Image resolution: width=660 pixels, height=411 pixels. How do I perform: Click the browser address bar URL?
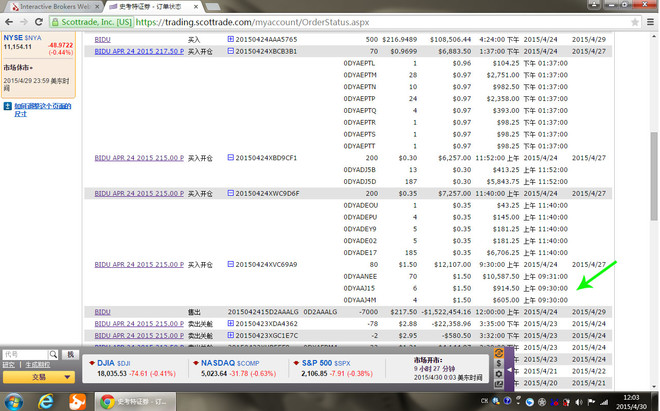253,22
